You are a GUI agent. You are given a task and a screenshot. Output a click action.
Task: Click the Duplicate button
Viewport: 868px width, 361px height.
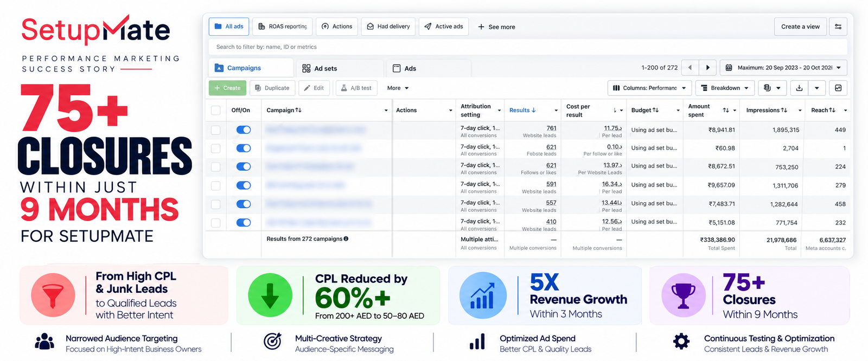click(272, 88)
